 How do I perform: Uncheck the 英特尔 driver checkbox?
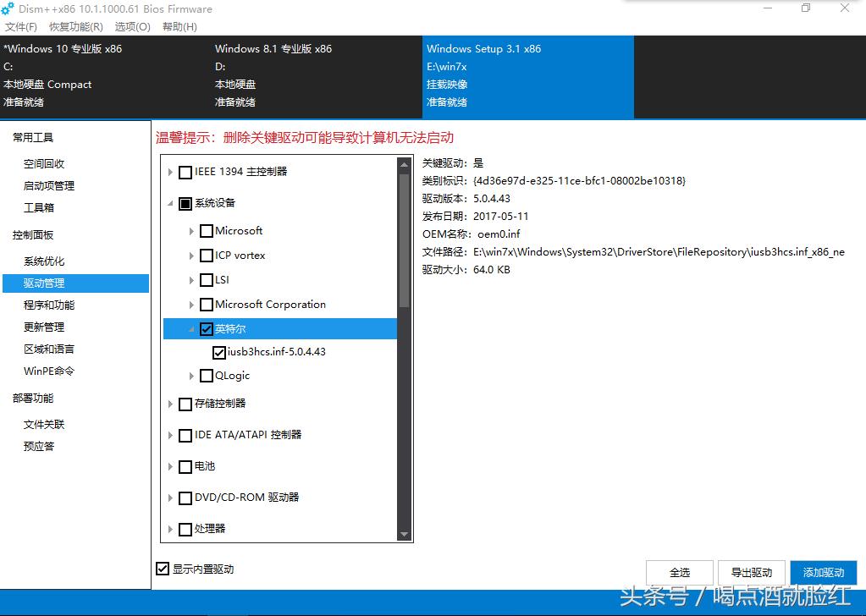click(207, 328)
